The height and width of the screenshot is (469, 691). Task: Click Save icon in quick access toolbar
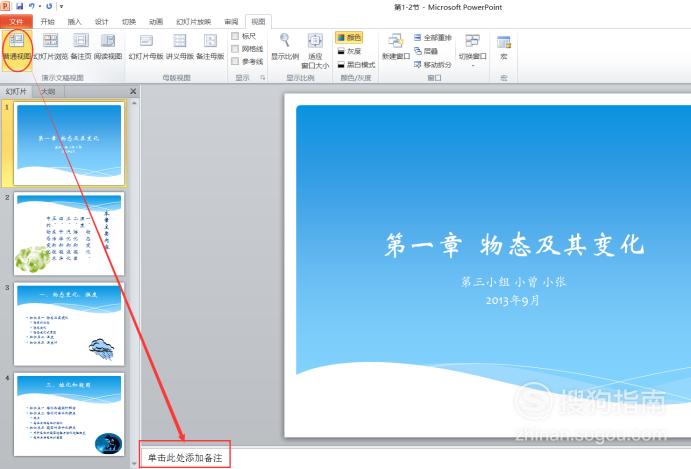(x=19, y=6)
